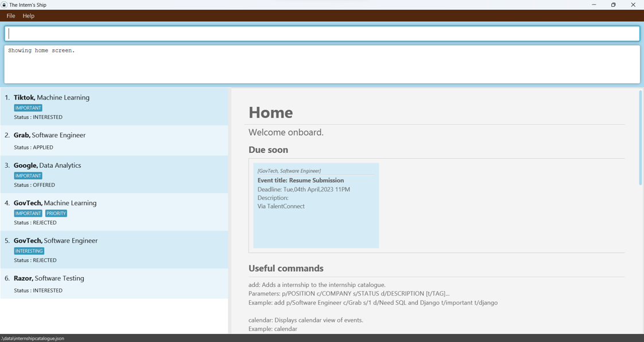Select the Tiktok Machine Learning internship
The image size is (644, 342).
114,106
